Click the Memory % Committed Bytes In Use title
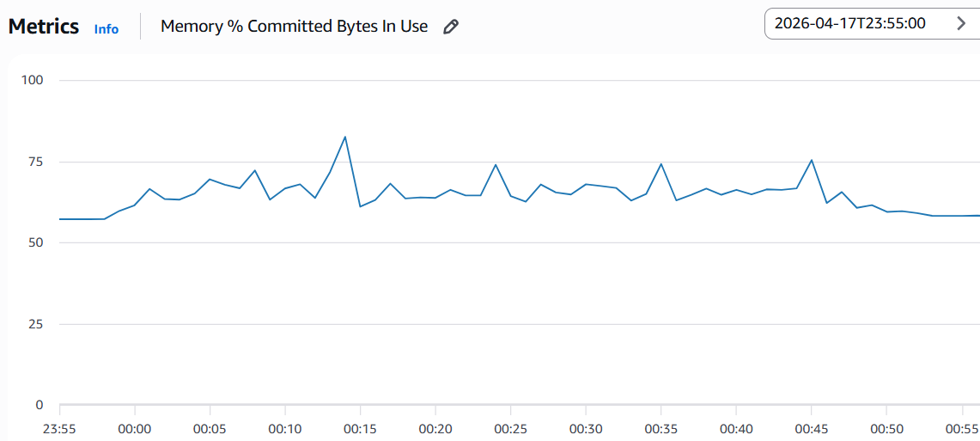This screenshot has height=441, width=980. tap(294, 26)
